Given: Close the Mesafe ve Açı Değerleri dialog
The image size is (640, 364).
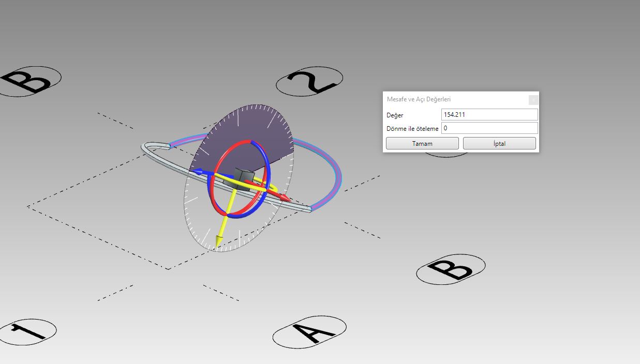Looking at the screenshot, I should click(533, 100).
